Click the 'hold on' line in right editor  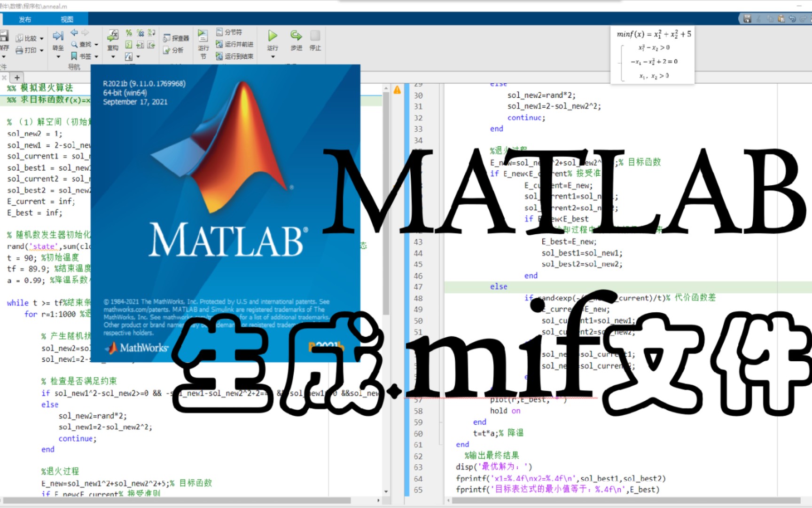click(505, 411)
